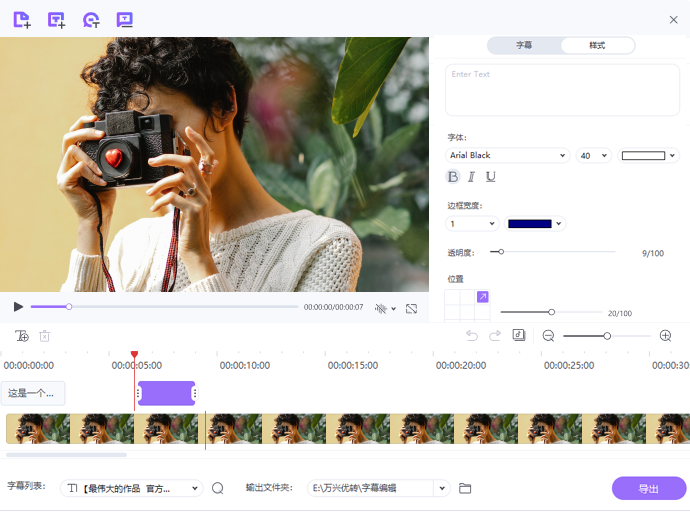Click the 透明度 opacity slider handle

tap(501, 252)
